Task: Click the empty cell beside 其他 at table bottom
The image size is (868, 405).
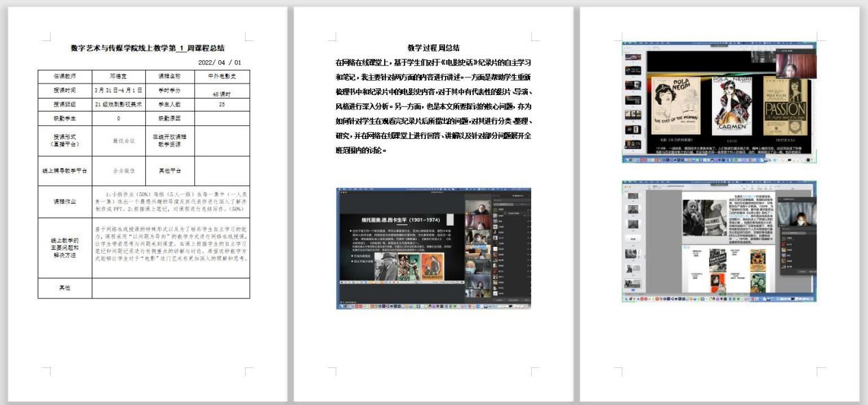Action: (170, 288)
